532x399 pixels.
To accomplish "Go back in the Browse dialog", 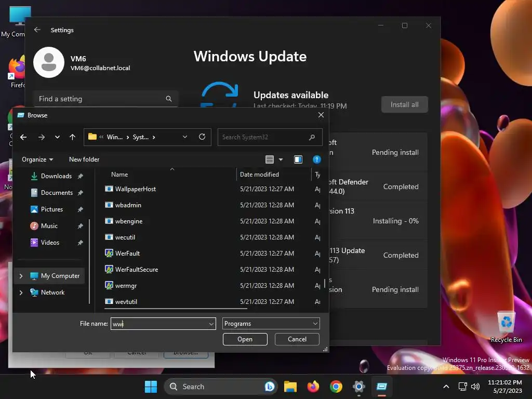I will pyautogui.click(x=23, y=137).
